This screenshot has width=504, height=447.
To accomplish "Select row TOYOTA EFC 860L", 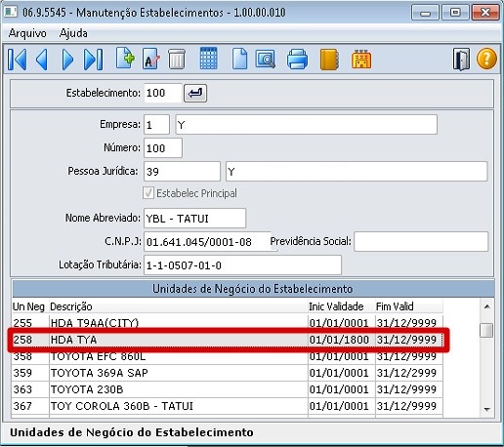I will pyautogui.click(x=228, y=356).
